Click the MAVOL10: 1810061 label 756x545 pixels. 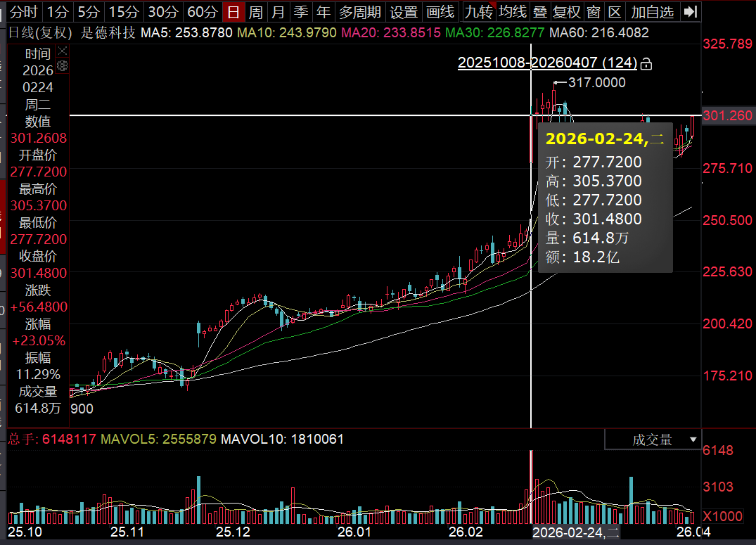282,440
